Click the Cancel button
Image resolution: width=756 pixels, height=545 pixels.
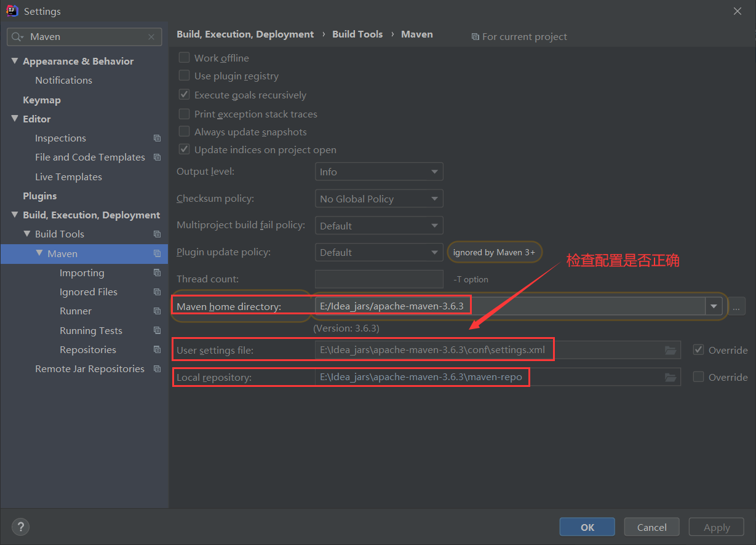(x=651, y=527)
